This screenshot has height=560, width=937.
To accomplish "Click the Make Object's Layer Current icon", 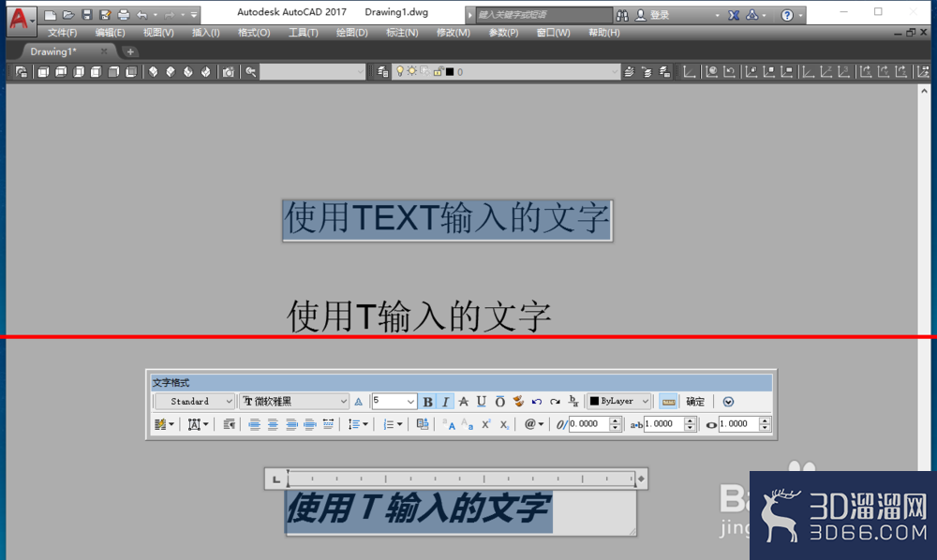I will tap(629, 72).
